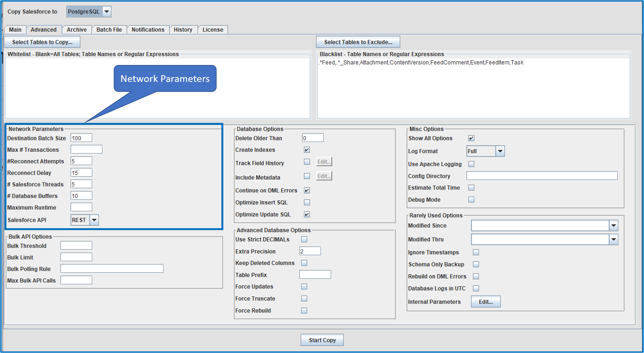Click the Bulk Threshold field
The image size is (644, 353).
tap(76, 245)
